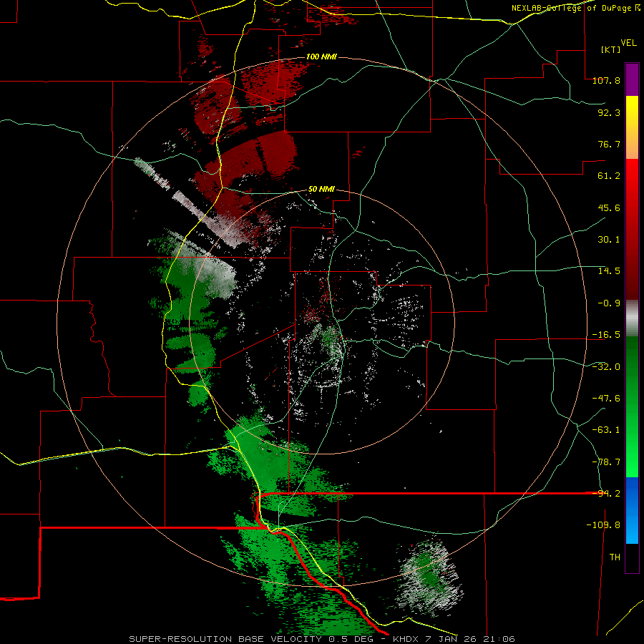Image resolution: width=644 pixels, height=644 pixels.
Task: Click the -78.7 velocity scale value
Action: point(606,462)
